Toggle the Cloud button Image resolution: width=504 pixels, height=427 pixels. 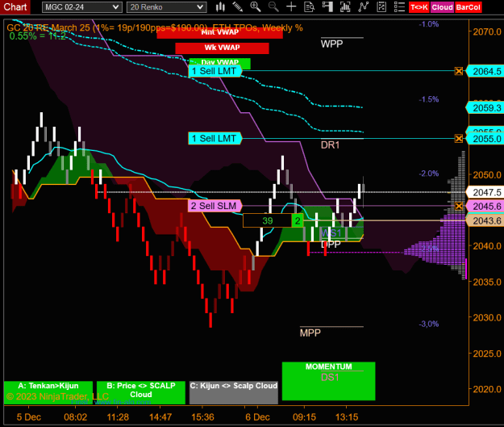pos(442,7)
